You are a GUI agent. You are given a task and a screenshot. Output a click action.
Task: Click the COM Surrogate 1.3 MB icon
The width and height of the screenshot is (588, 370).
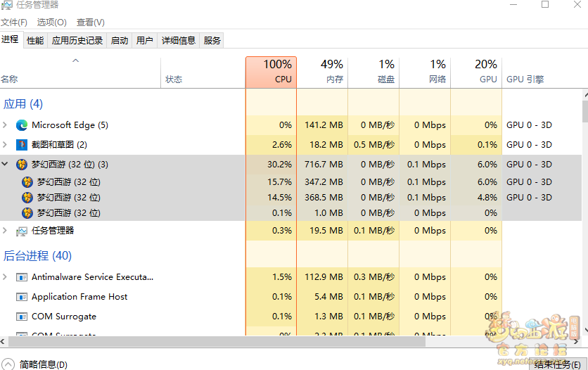pyautogui.click(x=22, y=317)
